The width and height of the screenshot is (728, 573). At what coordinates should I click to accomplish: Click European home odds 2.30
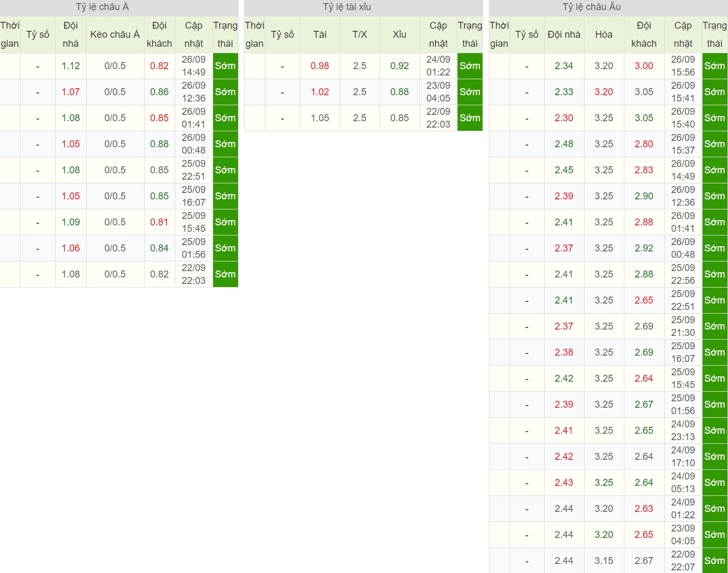point(564,118)
